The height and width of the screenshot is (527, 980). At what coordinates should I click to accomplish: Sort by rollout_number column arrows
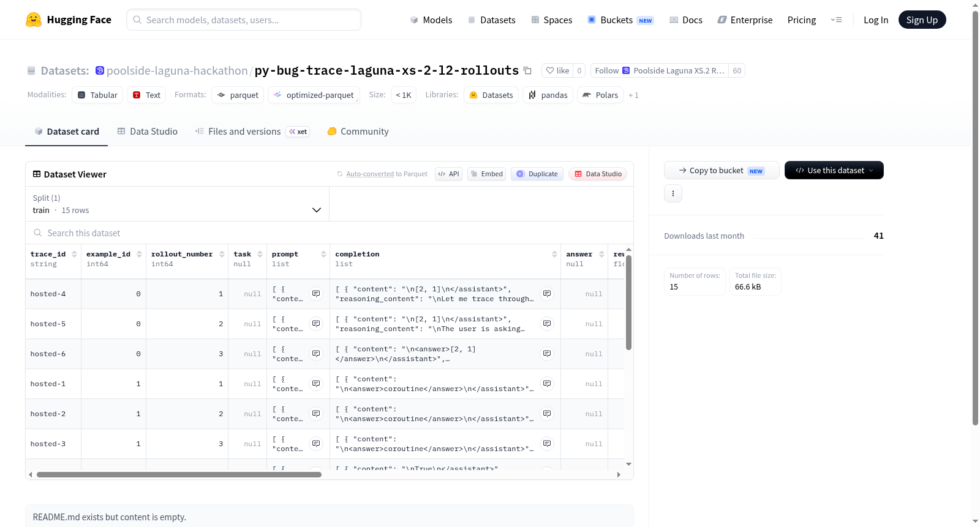[x=222, y=254]
